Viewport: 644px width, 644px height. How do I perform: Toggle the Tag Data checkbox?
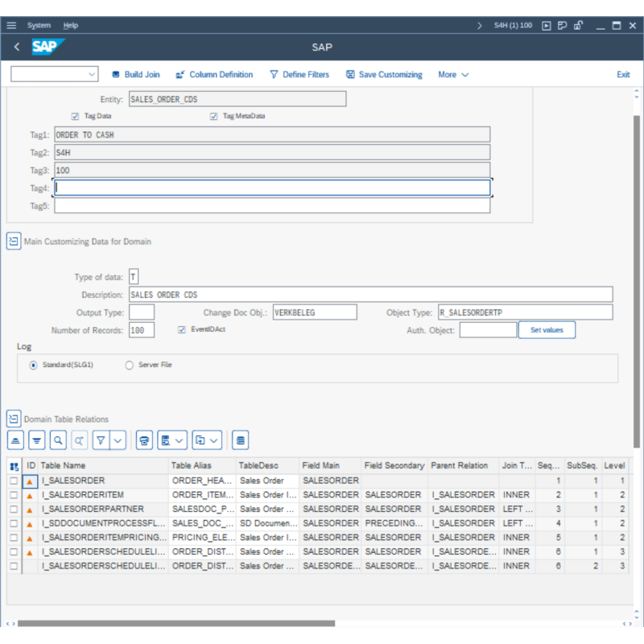(76, 116)
